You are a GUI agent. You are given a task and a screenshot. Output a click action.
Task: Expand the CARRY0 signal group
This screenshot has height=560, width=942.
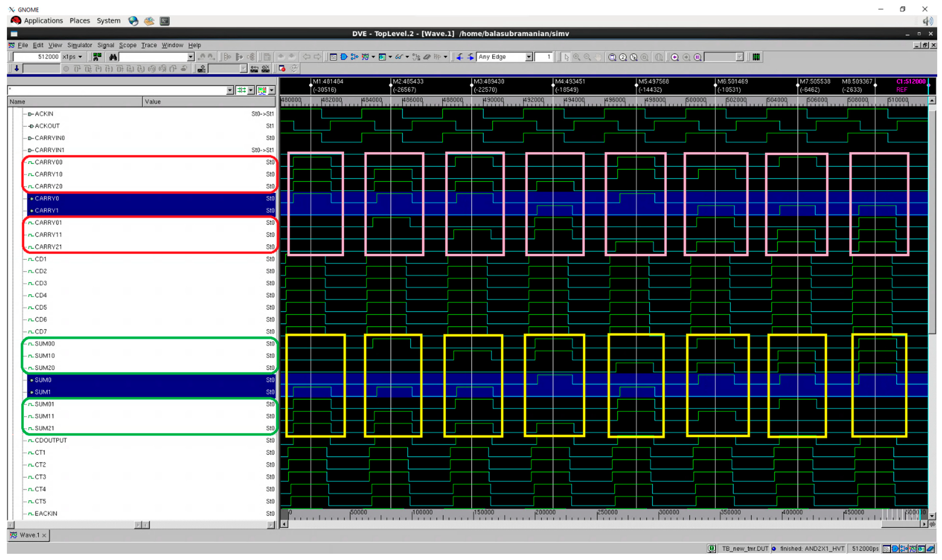(x=32, y=198)
